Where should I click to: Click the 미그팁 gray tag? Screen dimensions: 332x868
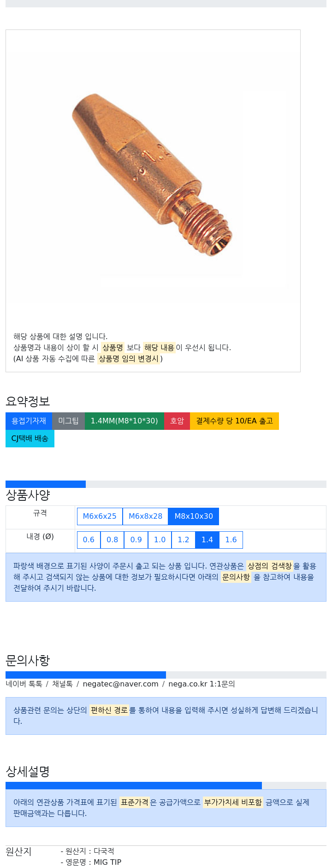click(x=68, y=421)
